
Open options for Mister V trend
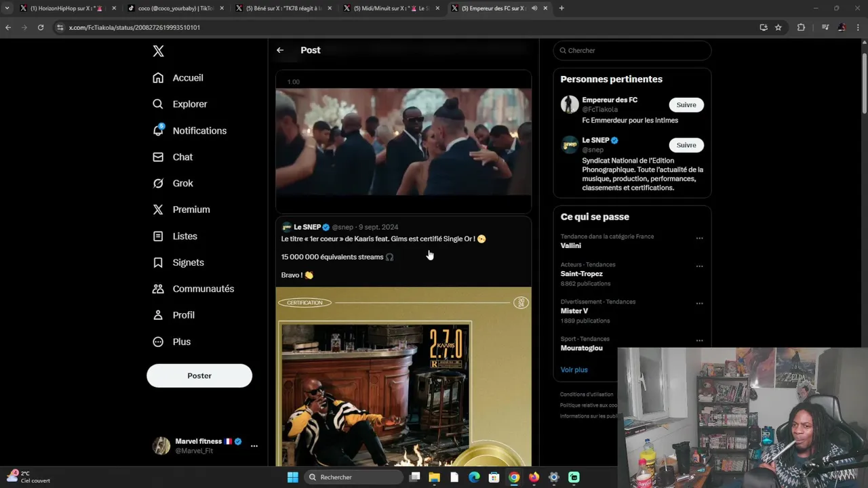[x=699, y=303]
